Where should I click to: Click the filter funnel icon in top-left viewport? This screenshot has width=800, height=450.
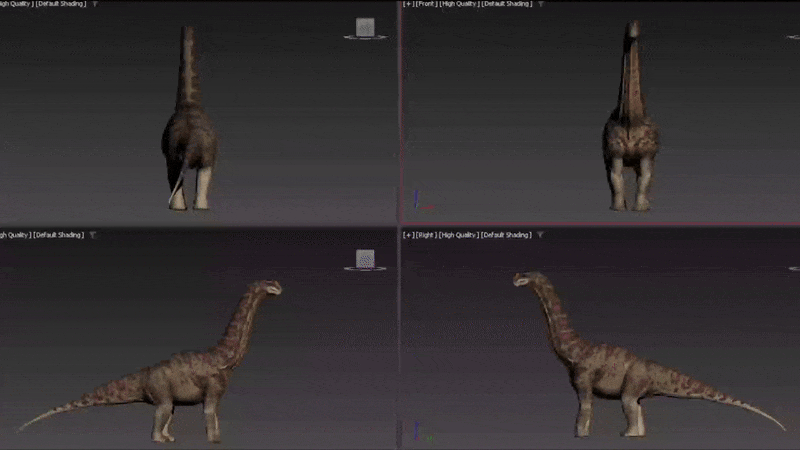[93, 4]
